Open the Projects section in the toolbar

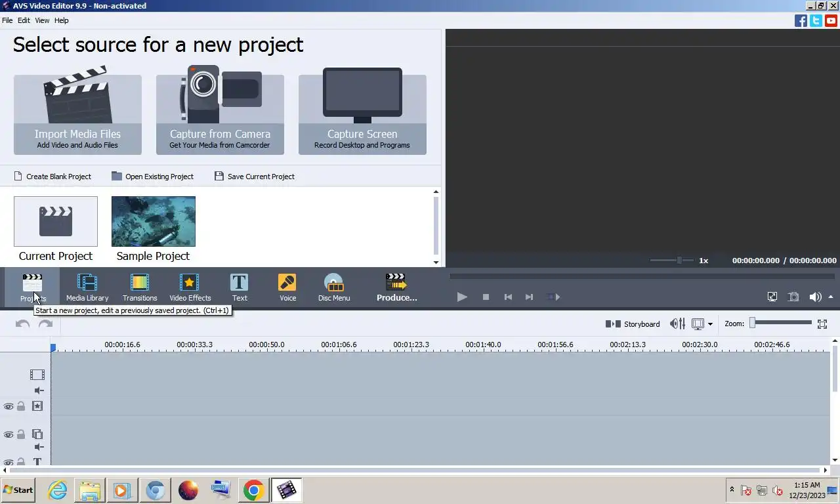[x=32, y=287]
